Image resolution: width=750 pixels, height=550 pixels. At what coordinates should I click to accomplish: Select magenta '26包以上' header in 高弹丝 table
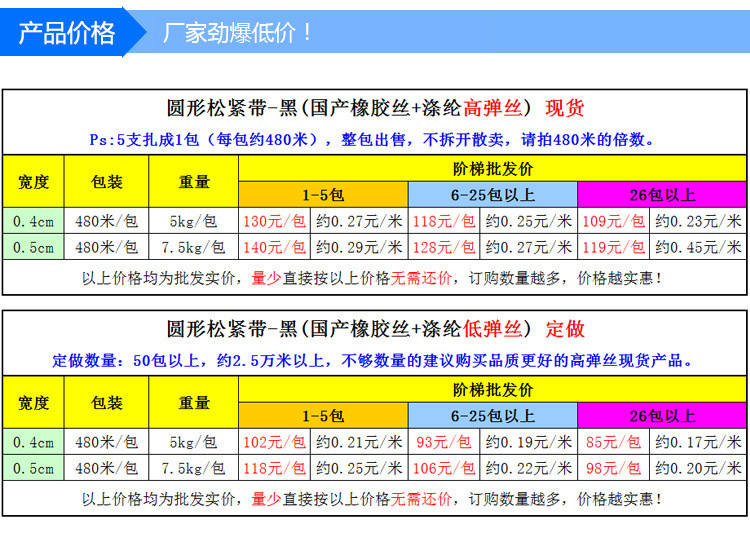coord(662,195)
